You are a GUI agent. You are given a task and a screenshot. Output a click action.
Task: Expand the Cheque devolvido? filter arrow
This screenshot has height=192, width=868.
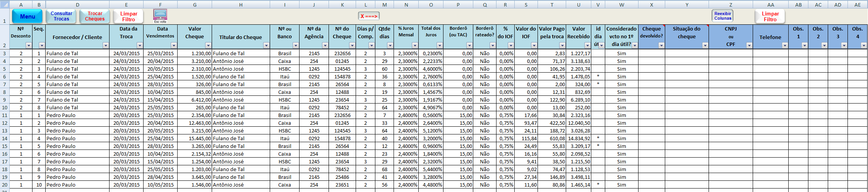661,46
